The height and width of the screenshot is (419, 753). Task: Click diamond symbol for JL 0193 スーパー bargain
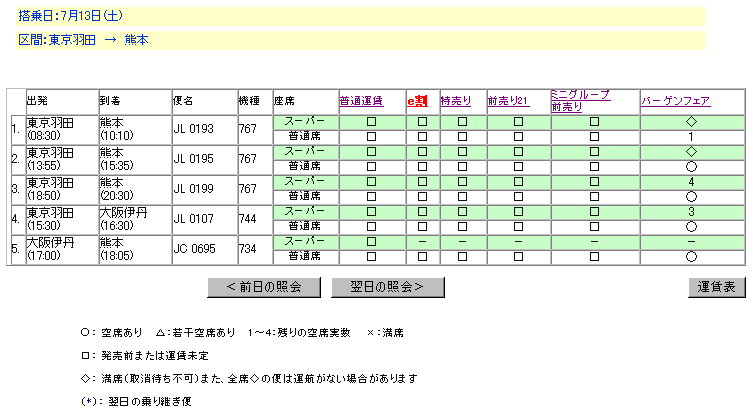click(x=691, y=122)
